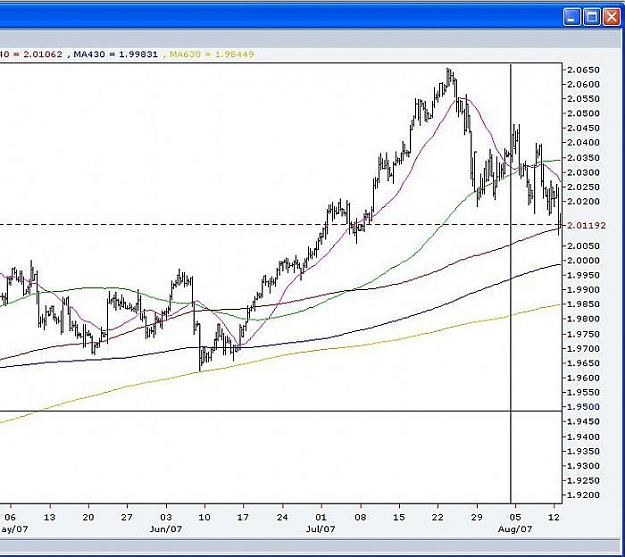Click the 1.9200 price axis label
625x557 pixels.
point(583,495)
